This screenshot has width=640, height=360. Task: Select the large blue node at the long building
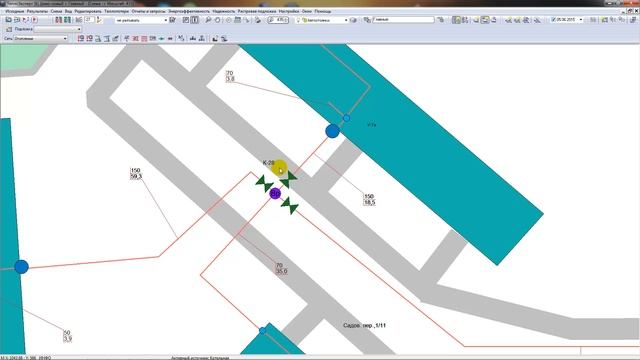point(333,131)
